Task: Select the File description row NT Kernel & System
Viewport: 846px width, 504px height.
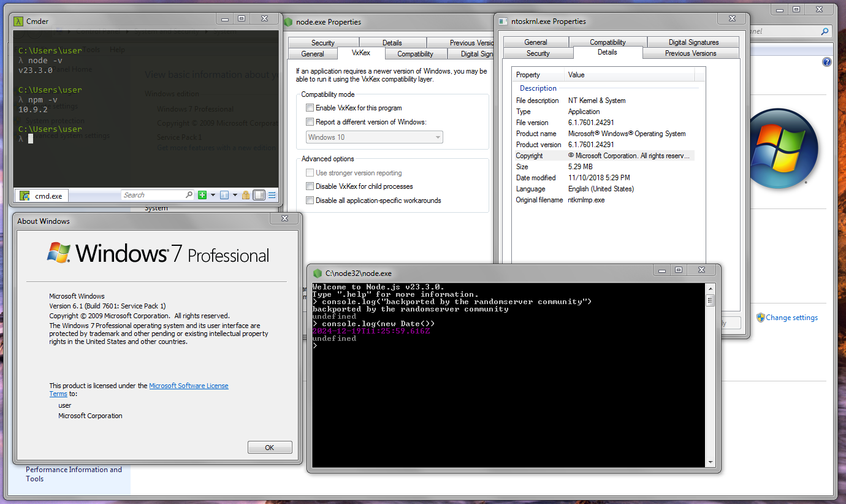Action: (604, 101)
